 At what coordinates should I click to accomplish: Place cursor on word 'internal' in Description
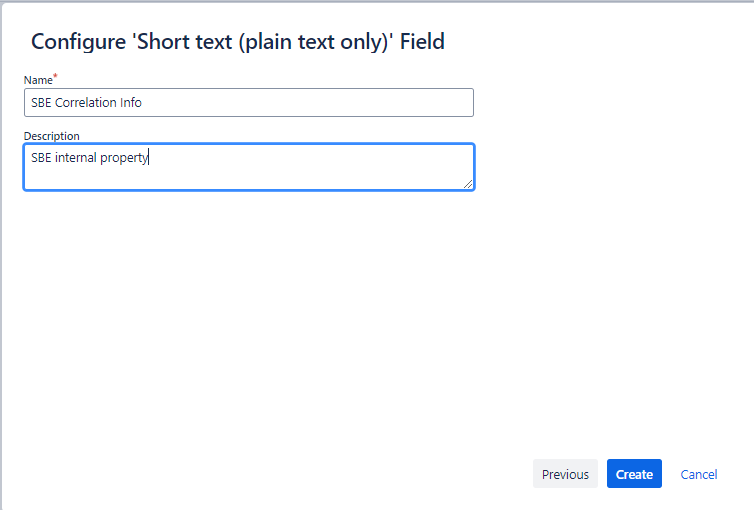(75, 158)
